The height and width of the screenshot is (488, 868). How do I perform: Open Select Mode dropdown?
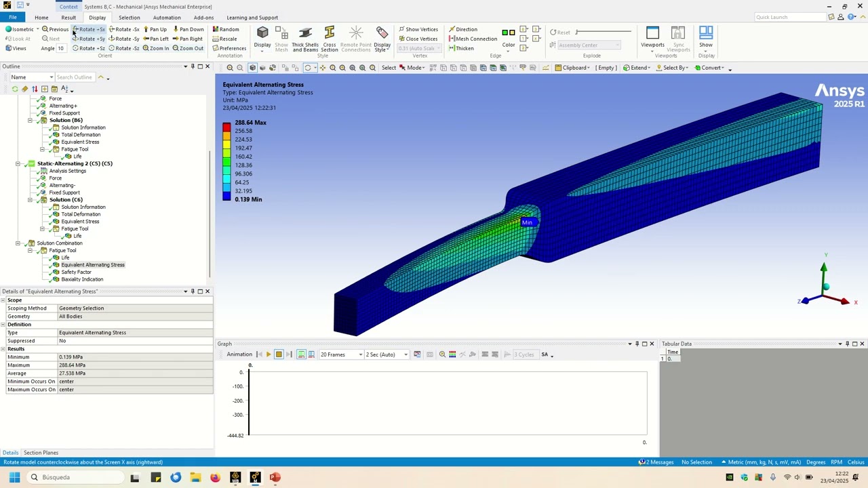point(412,68)
